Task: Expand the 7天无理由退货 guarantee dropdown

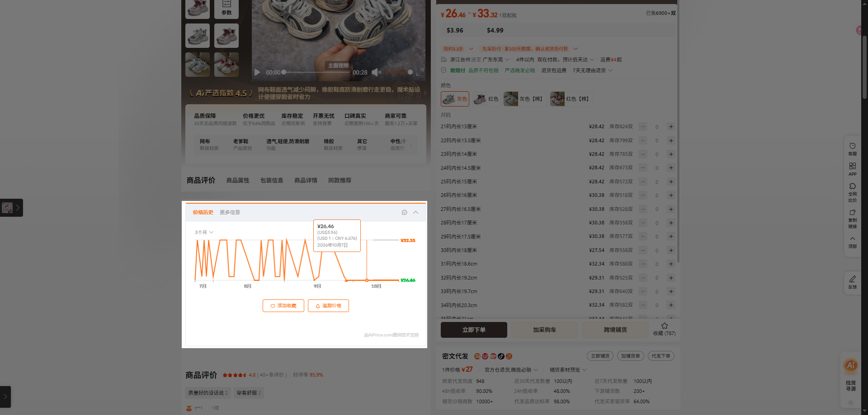Action: [593, 70]
